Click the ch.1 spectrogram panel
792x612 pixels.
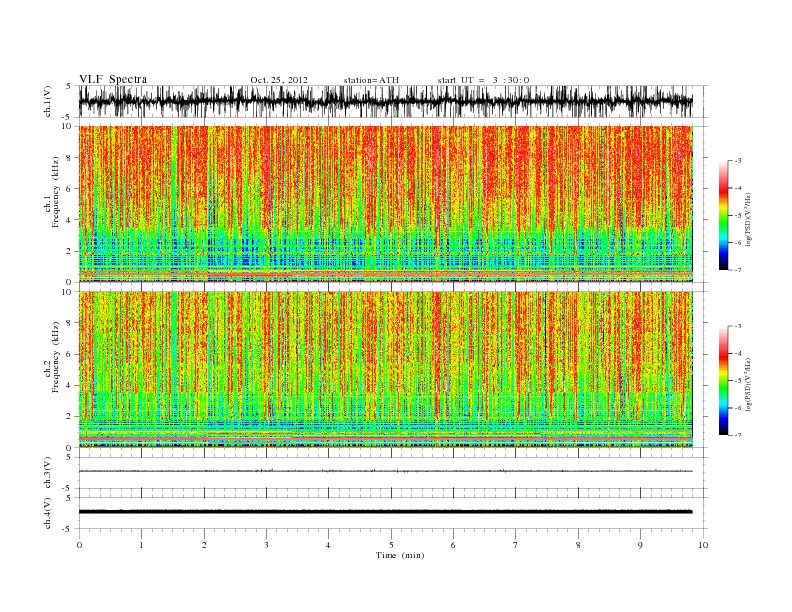[x=386, y=204]
